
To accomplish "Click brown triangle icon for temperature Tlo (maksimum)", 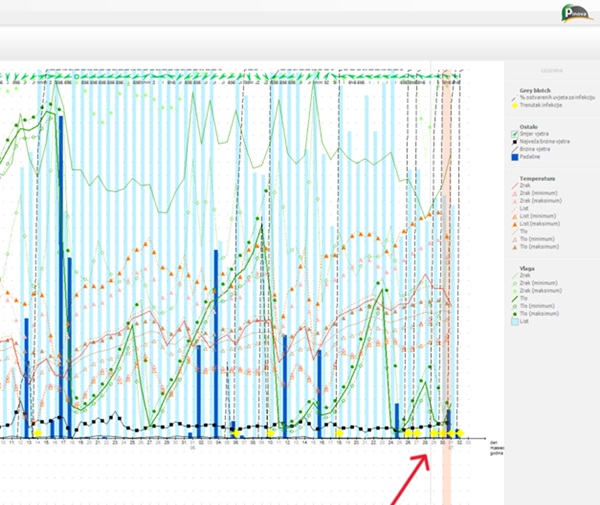I will [515, 247].
